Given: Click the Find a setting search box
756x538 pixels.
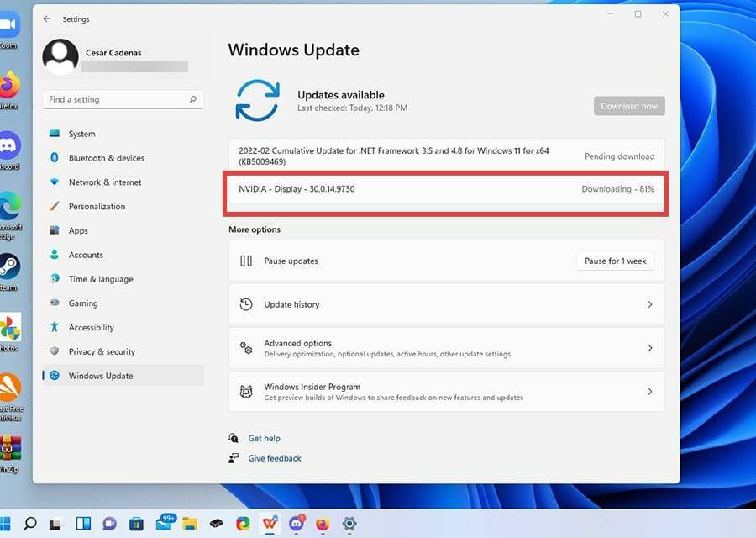Looking at the screenshot, I should pos(123,99).
